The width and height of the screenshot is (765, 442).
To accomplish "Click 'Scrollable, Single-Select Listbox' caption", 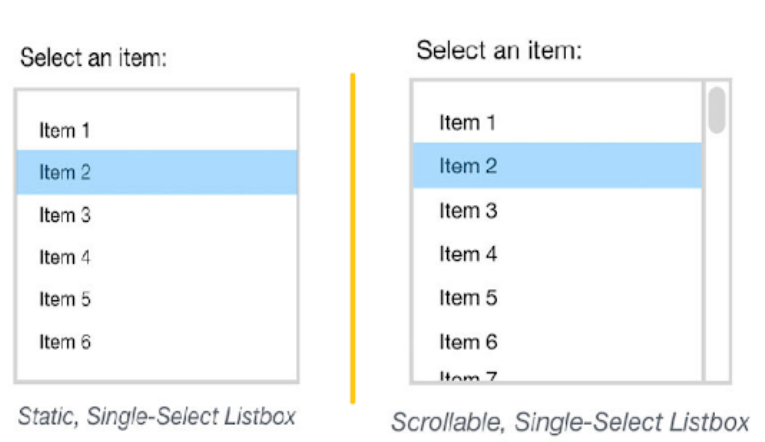I will (x=570, y=422).
